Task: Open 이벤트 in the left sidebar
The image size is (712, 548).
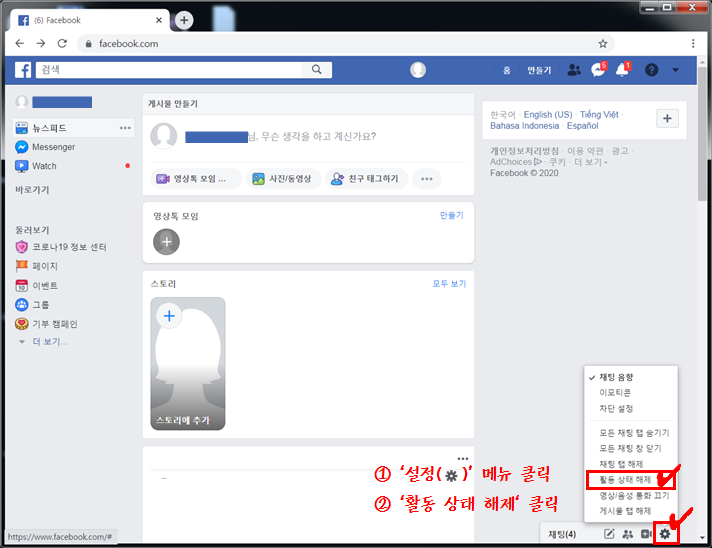Action: (37, 286)
